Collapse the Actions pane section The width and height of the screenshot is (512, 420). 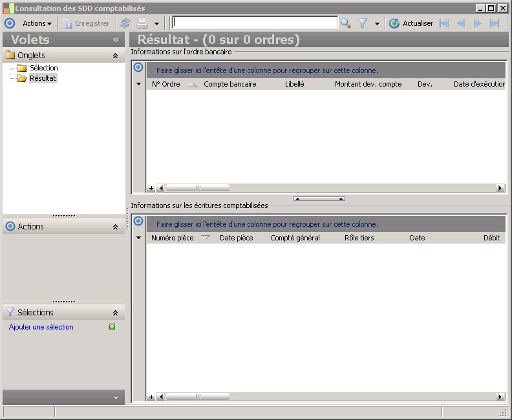tap(115, 227)
